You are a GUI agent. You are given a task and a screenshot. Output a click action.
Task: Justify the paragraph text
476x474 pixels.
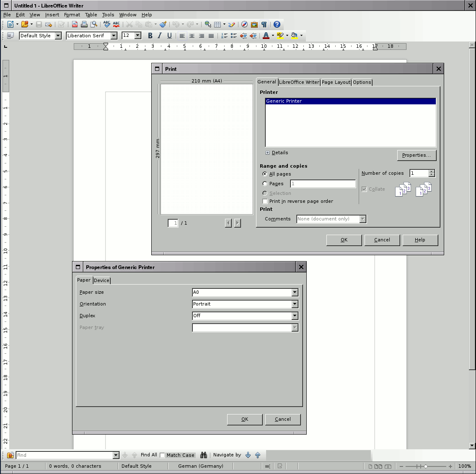click(x=211, y=36)
